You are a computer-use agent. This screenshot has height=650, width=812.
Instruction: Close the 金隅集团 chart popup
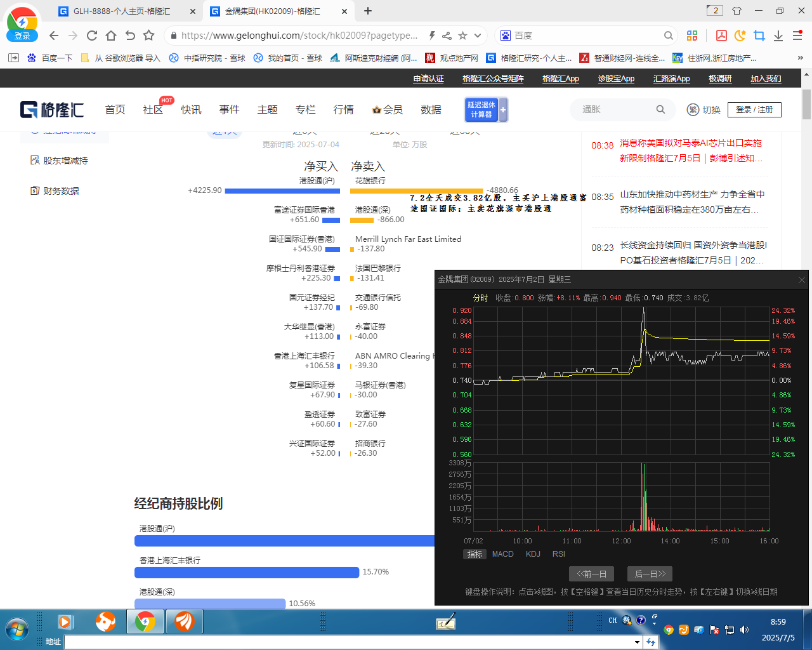(801, 280)
